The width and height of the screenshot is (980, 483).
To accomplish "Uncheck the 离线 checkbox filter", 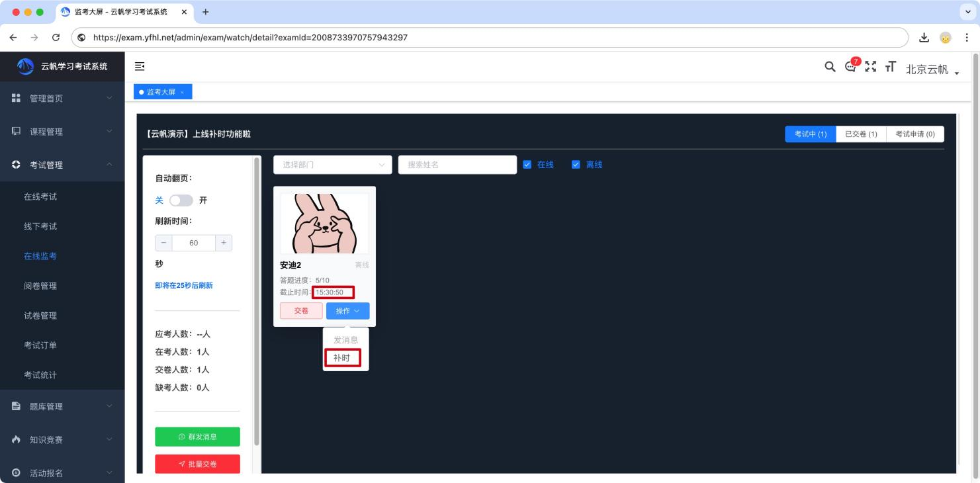I will 576,165.
